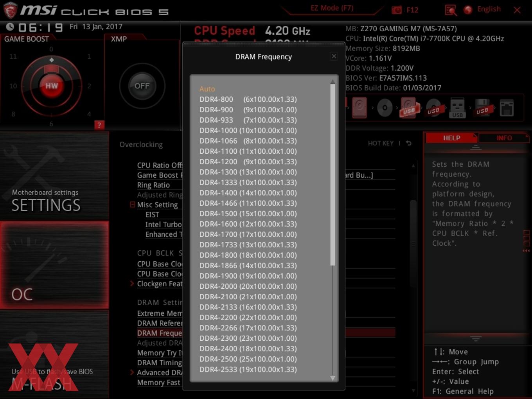Select DDR4-2400 (18x100.00x1.33)
532x399 pixels.
pyautogui.click(x=248, y=349)
